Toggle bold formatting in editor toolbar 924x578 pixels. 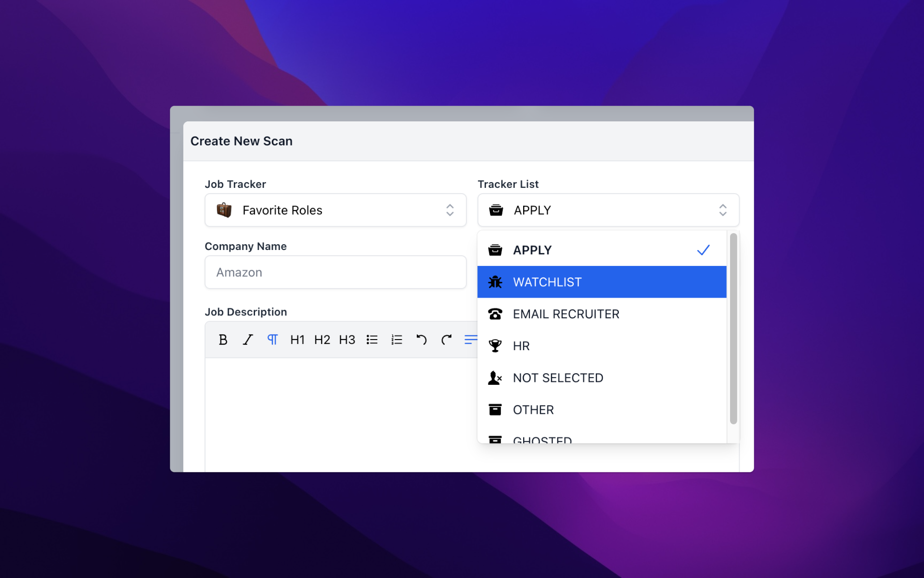(x=223, y=340)
